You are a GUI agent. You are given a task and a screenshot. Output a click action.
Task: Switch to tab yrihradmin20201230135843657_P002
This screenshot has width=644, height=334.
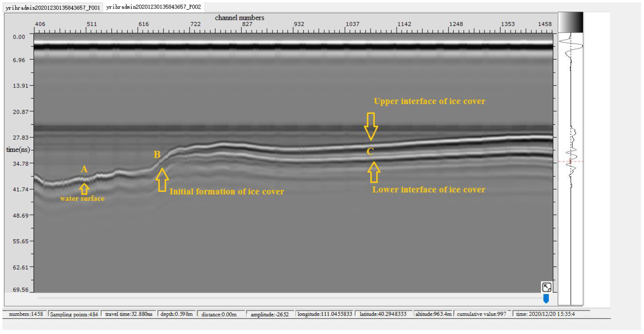click(x=153, y=7)
